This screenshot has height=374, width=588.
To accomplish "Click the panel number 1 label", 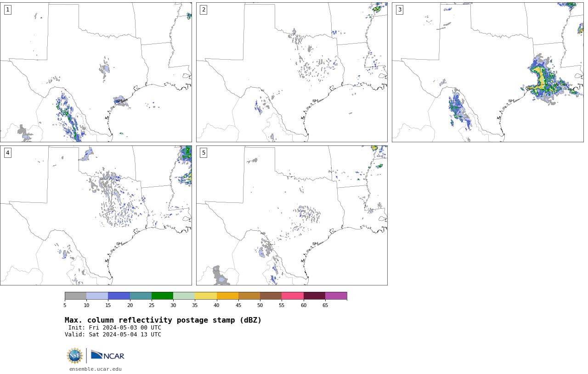I will click(x=8, y=10).
